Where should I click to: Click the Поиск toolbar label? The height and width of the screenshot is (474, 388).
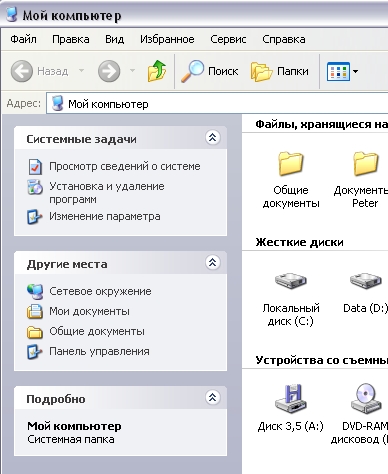tap(223, 71)
